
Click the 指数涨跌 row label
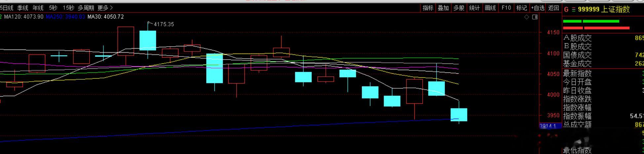578,99
